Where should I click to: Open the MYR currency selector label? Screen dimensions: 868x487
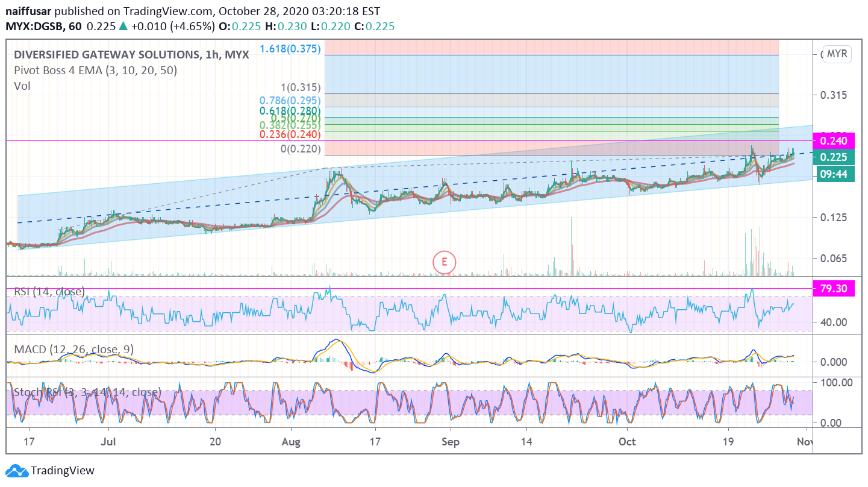tap(837, 54)
